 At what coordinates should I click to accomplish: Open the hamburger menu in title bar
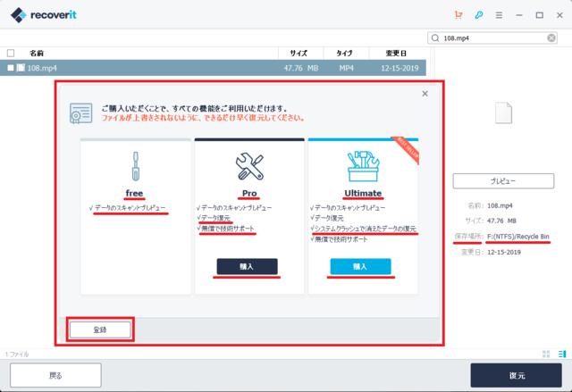point(499,15)
